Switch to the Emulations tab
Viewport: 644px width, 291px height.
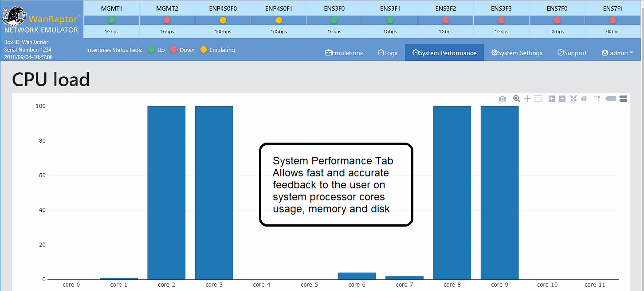pyautogui.click(x=344, y=52)
